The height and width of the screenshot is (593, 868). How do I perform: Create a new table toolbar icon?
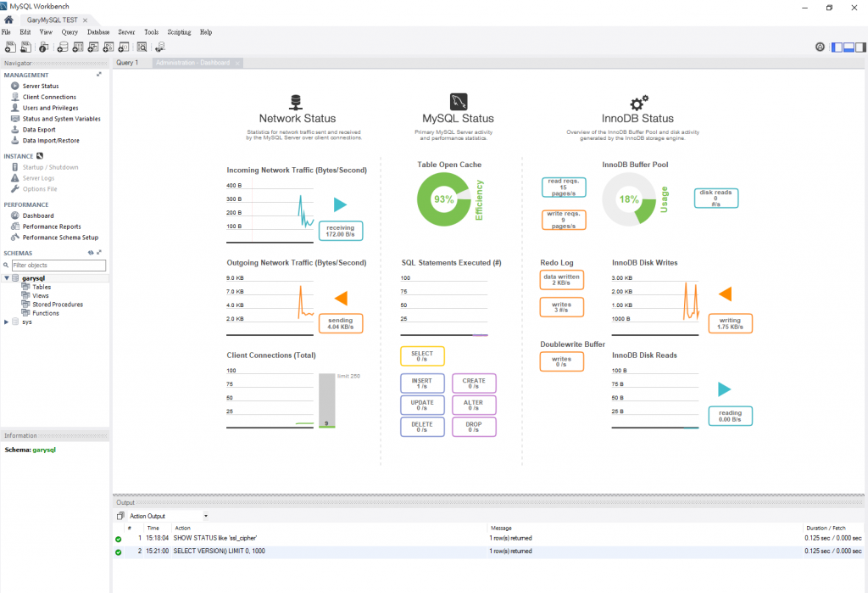[x=78, y=48]
